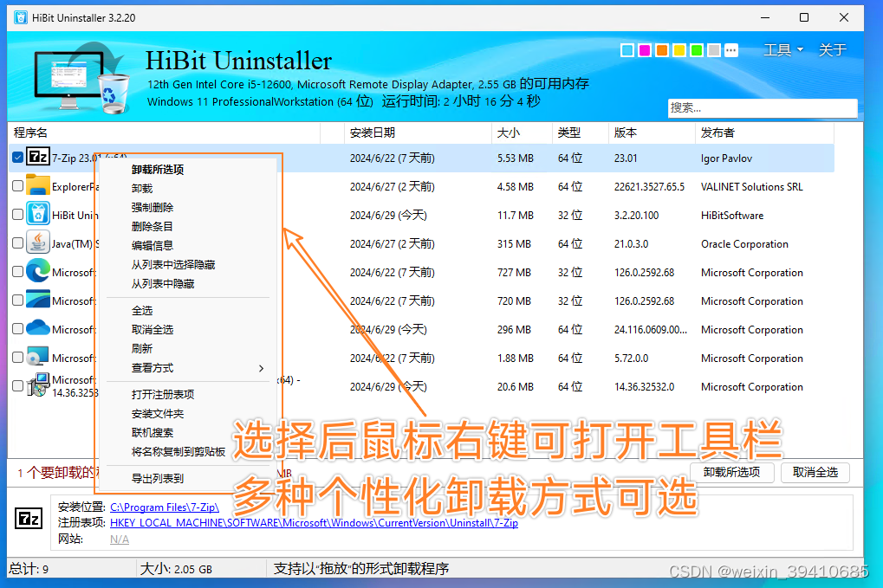Select 打开注册表项 menu entry
Image resolution: width=883 pixels, height=588 pixels.
click(x=163, y=394)
